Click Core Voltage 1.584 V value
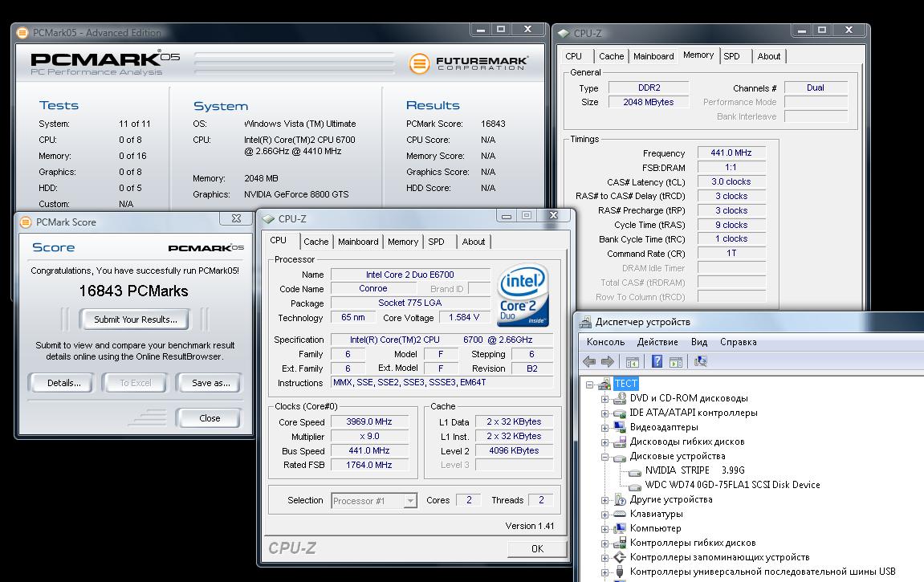This screenshot has height=582, width=924. [x=464, y=318]
